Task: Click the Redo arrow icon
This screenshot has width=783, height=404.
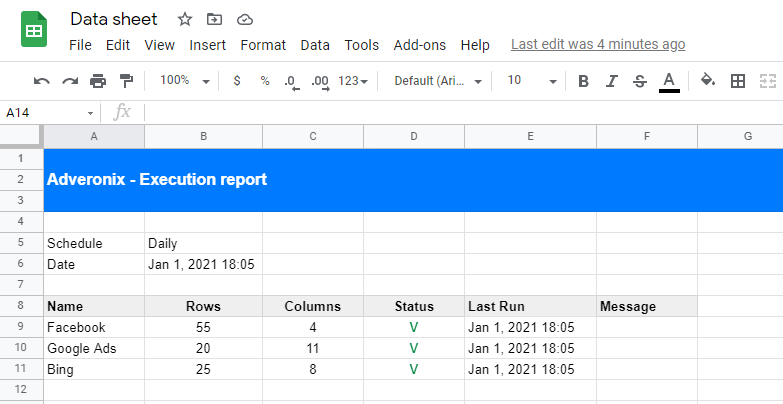Action: 70,81
